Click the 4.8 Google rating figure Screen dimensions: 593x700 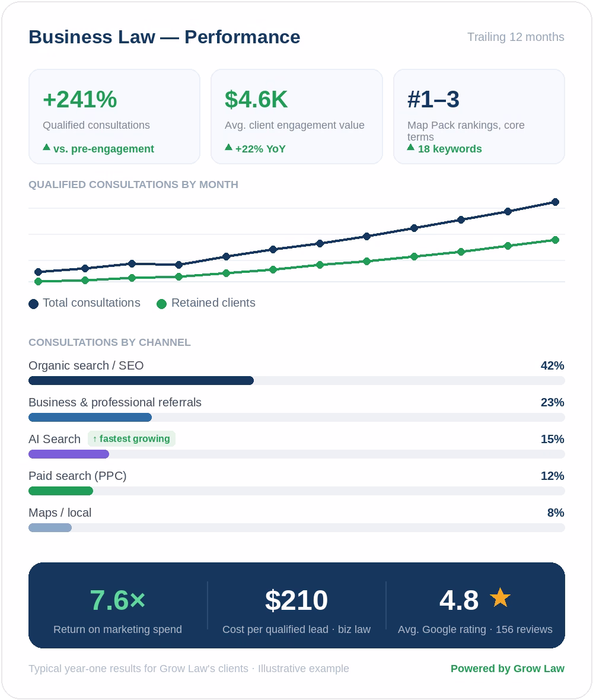(459, 600)
